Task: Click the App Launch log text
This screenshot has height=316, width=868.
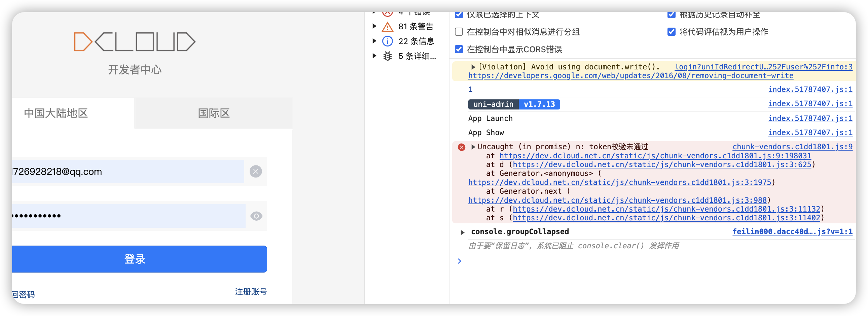Action: tap(490, 118)
